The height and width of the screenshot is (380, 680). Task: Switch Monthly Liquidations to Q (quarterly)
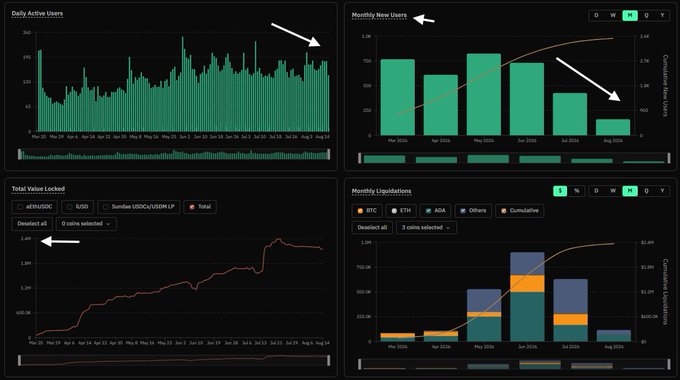point(646,191)
